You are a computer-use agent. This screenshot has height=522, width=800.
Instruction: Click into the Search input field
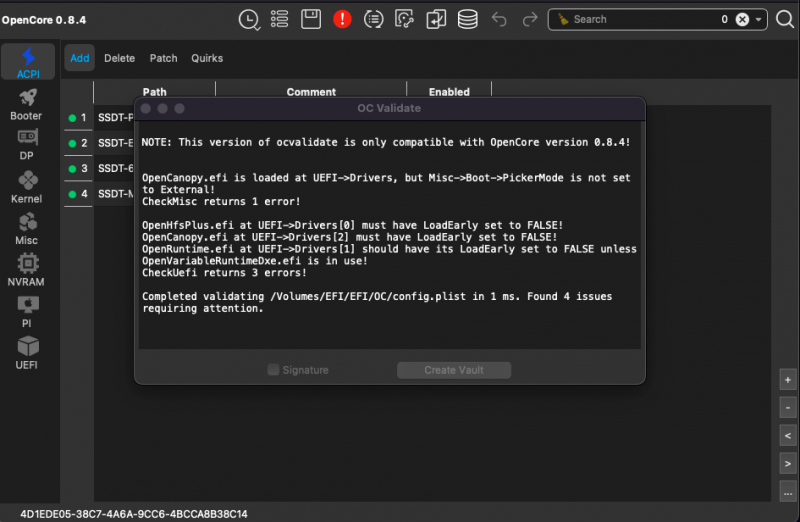[x=640, y=19]
